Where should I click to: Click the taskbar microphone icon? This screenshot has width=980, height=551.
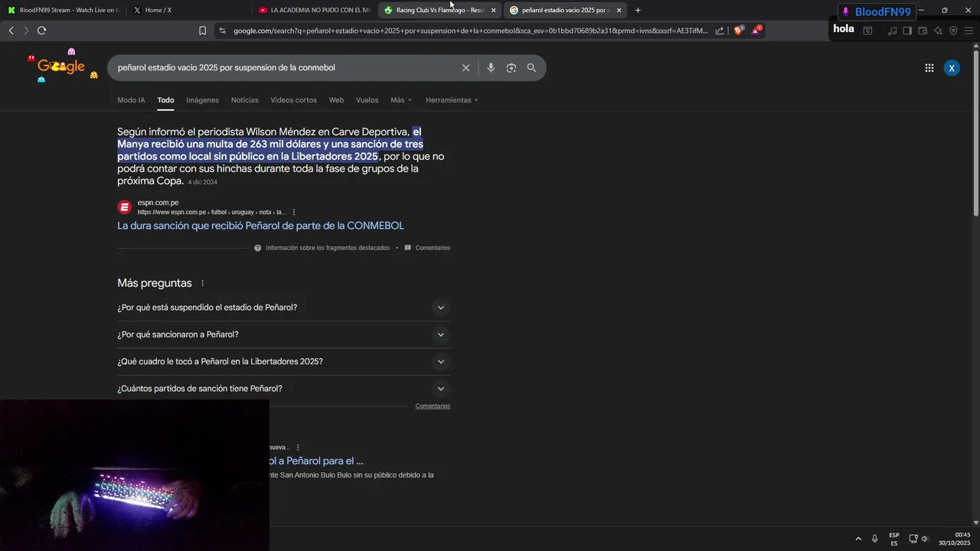coord(874,539)
